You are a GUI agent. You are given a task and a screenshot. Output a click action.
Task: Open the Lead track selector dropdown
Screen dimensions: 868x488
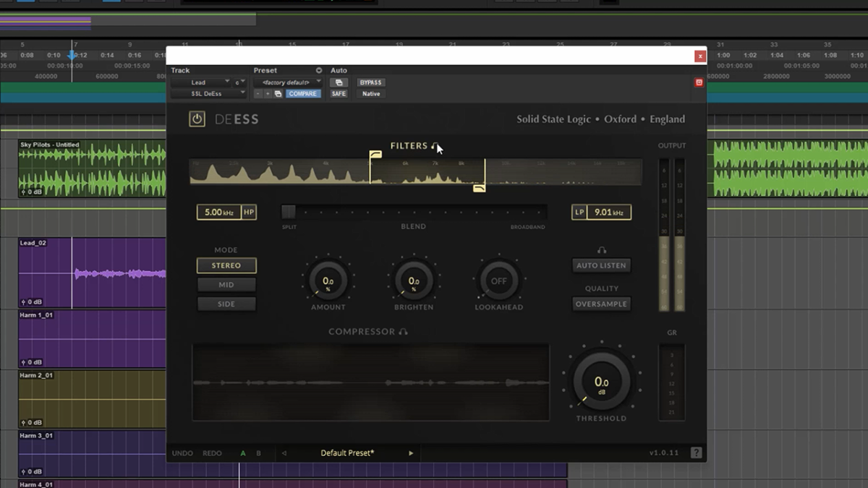coord(200,82)
